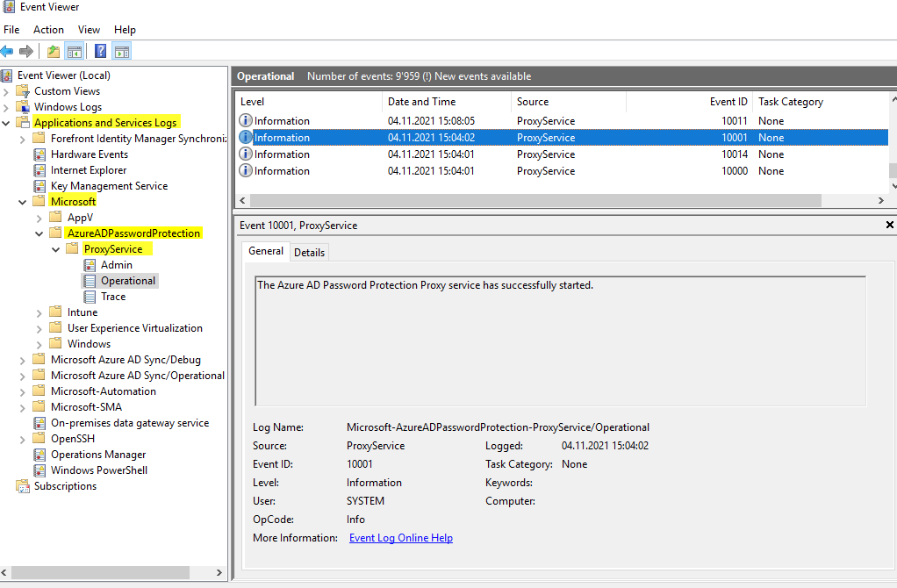The image size is (897, 588).
Task: Click the tree pane horizontal scrollbar thumb
Action: 100,572
